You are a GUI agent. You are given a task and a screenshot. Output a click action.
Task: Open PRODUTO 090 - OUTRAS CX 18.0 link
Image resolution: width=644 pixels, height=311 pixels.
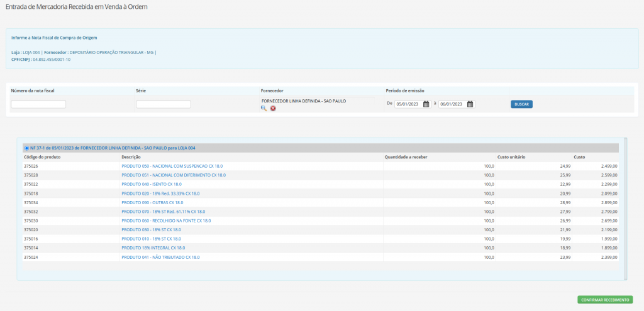[152, 203]
